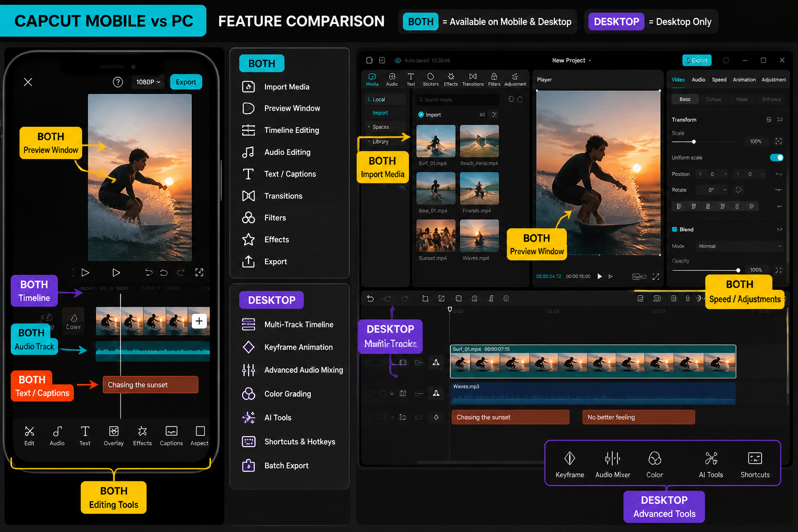The width and height of the screenshot is (798, 532).
Task: Adjust the Opacity slider handle
Action: 738,270
